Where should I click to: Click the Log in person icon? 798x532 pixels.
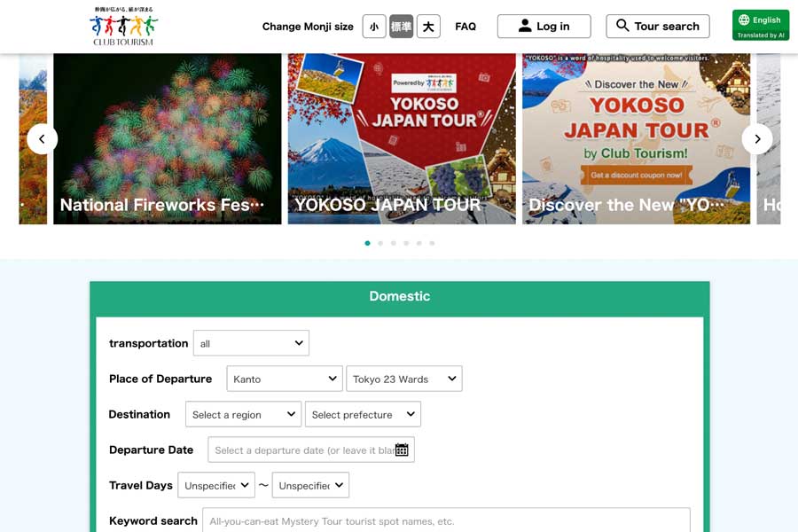pos(525,26)
